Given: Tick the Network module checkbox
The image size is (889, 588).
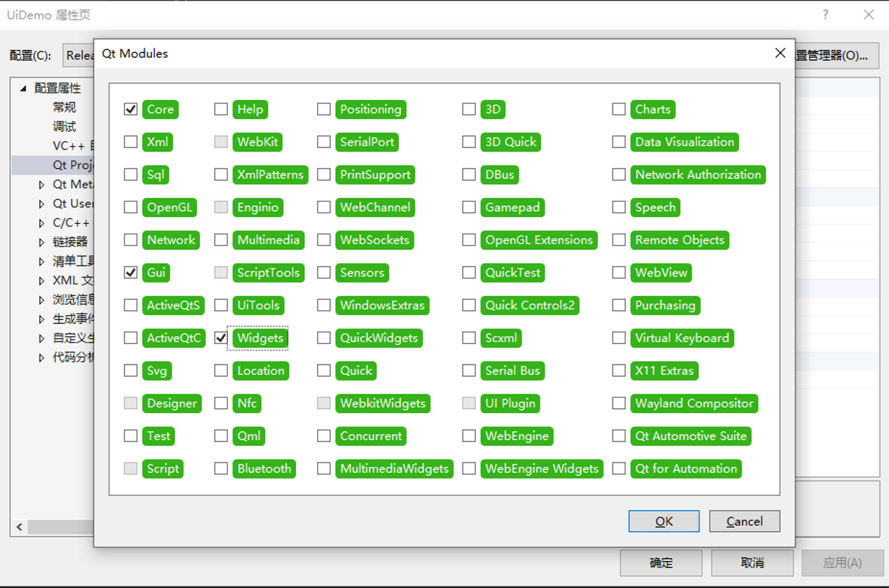Looking at the screenshot, I should [x=131, y=240].
